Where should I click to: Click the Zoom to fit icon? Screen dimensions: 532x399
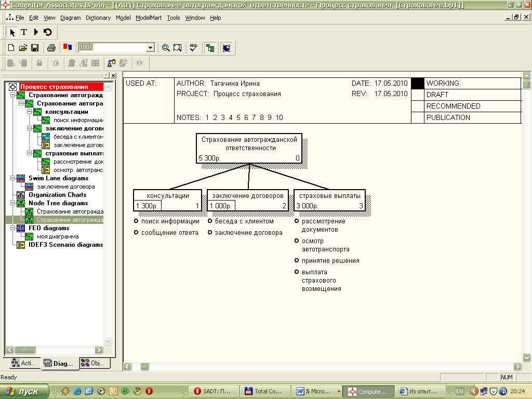178,48
